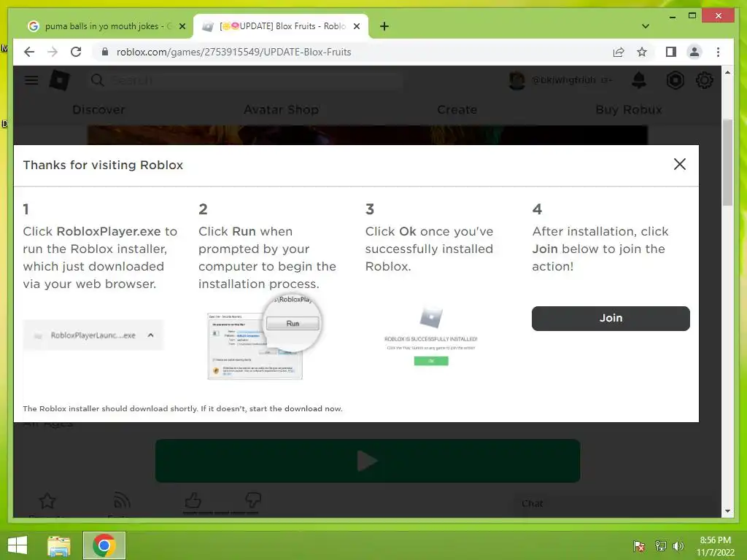Viewport: 747px width, 560px height.
Task: Click the RobloxPlayerLauncher.exe download illustration
Action: tap(93, 335)
